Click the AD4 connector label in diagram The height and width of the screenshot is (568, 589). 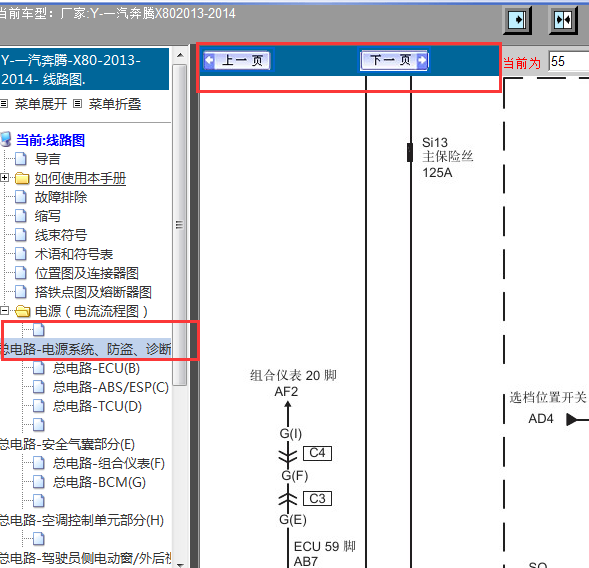point(541,418)
